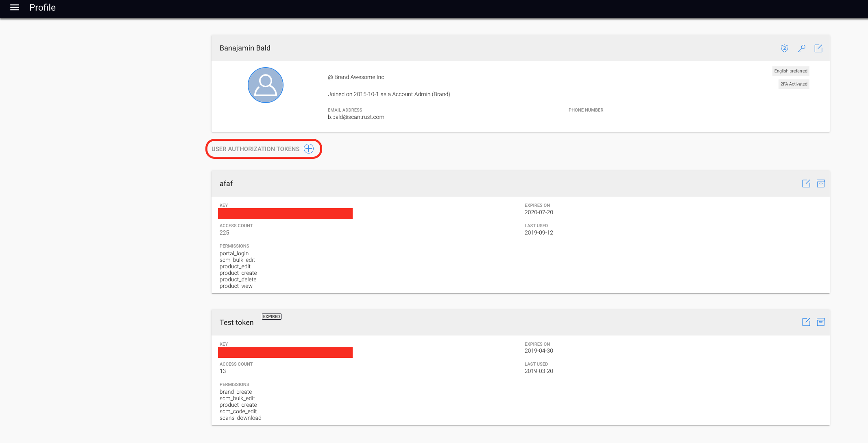868x443 pixels.
Task: Click expiry date 2020-07-20
Action: (539, 212)
